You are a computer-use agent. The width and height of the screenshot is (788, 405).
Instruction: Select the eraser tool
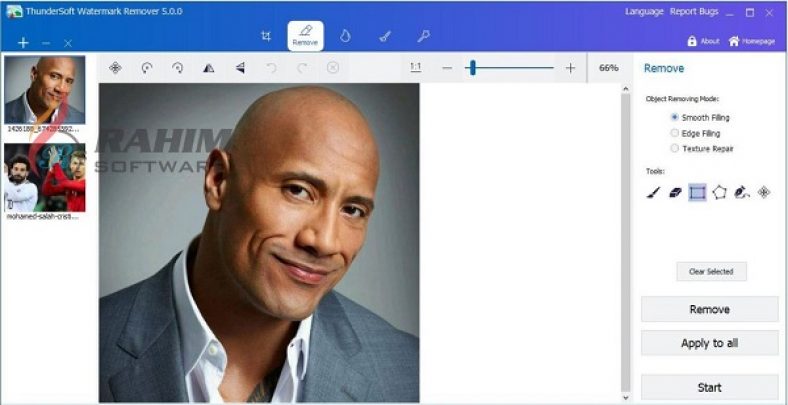675,192
